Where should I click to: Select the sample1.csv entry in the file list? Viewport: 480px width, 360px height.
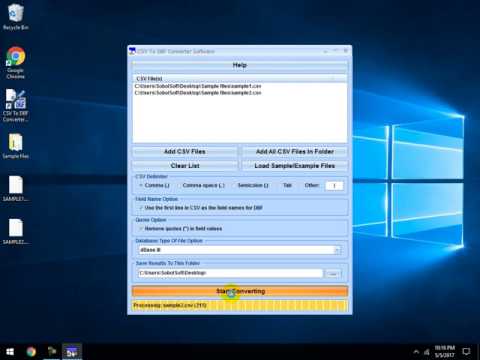[x=198, y=86]
